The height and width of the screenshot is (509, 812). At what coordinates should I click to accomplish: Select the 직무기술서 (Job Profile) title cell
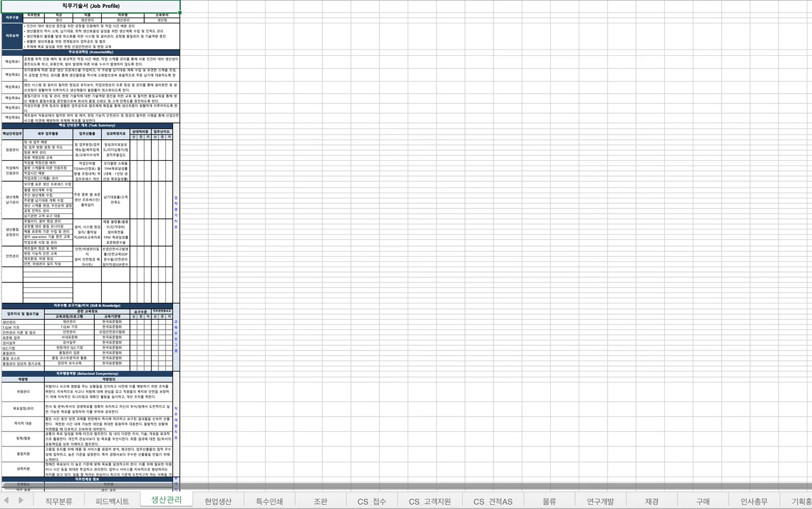point(91,6)
